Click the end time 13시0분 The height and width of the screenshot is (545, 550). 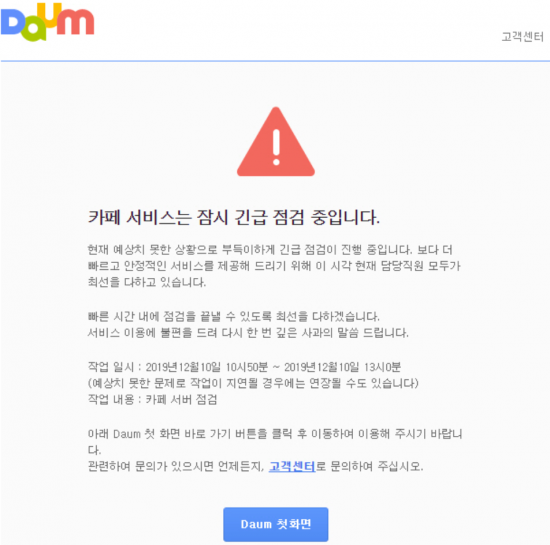pos(382,367)
